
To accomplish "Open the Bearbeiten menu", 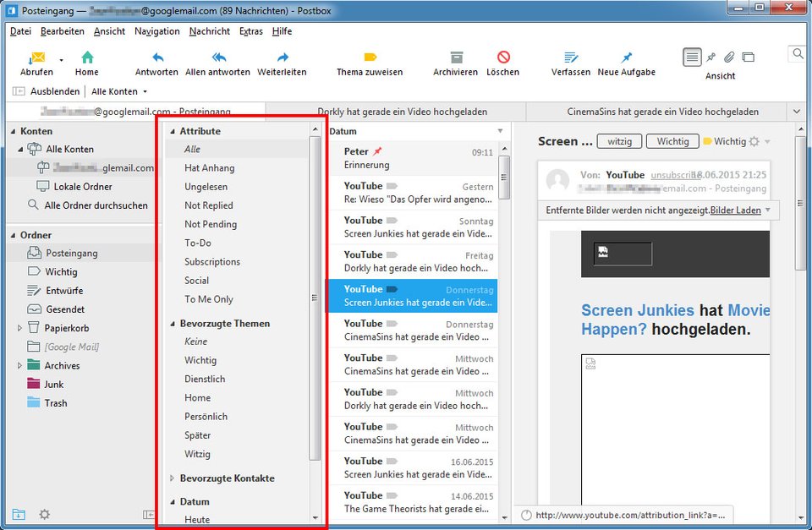I will [62, 31].
